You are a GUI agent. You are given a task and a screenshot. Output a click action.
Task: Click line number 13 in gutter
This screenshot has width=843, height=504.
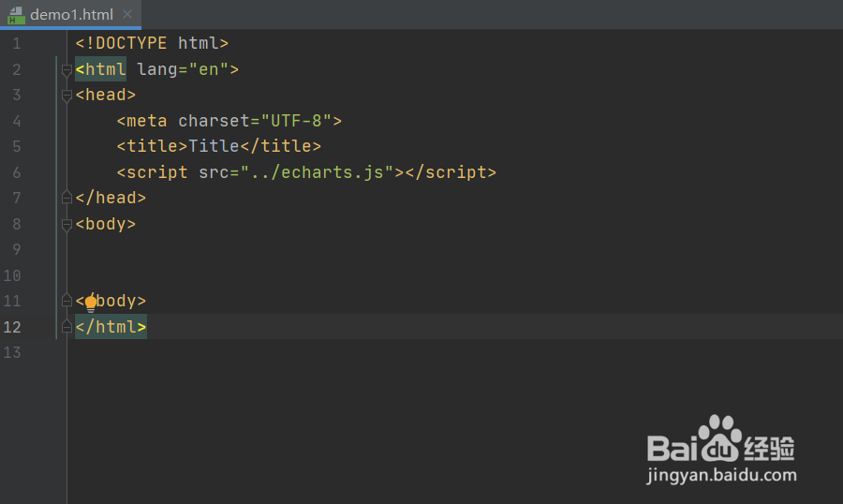click(12, 352)
